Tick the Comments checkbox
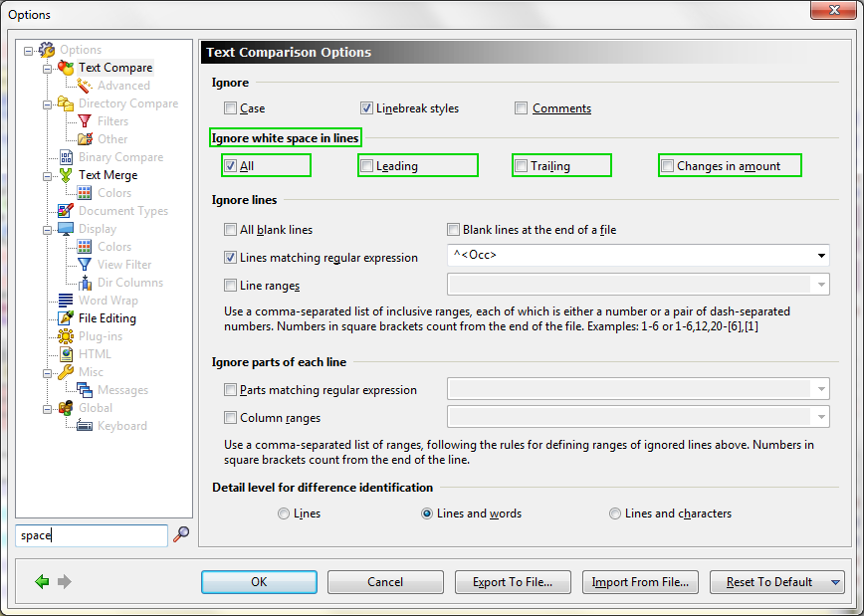This screenshot has height=616, width=864. tap(521, 108)
